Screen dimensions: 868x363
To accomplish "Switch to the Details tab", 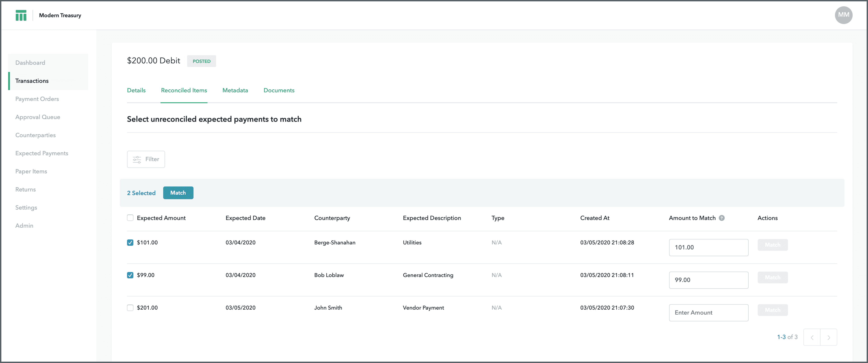I will [x=136, y=91].
